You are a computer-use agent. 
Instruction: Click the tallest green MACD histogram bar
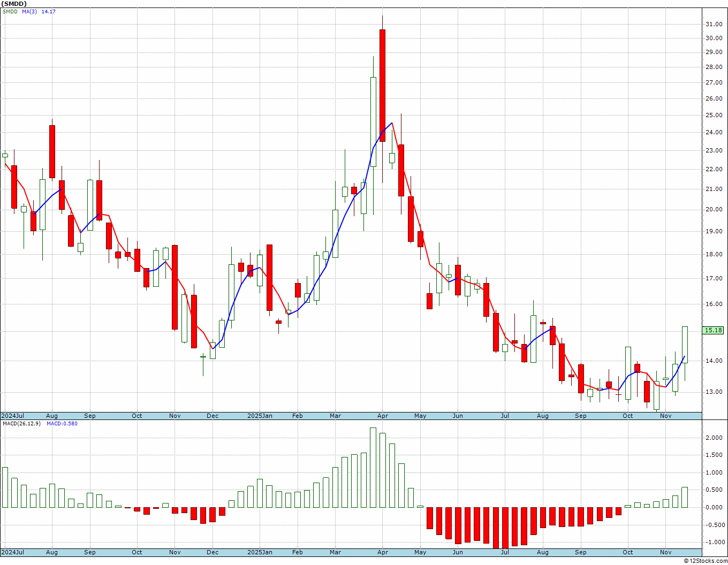click(373, 468)
